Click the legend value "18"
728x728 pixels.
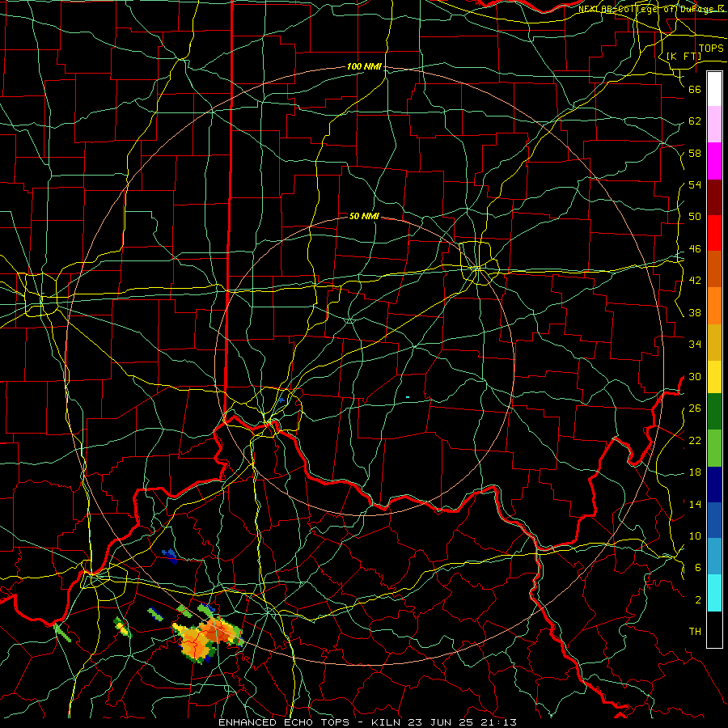[695, 472]
